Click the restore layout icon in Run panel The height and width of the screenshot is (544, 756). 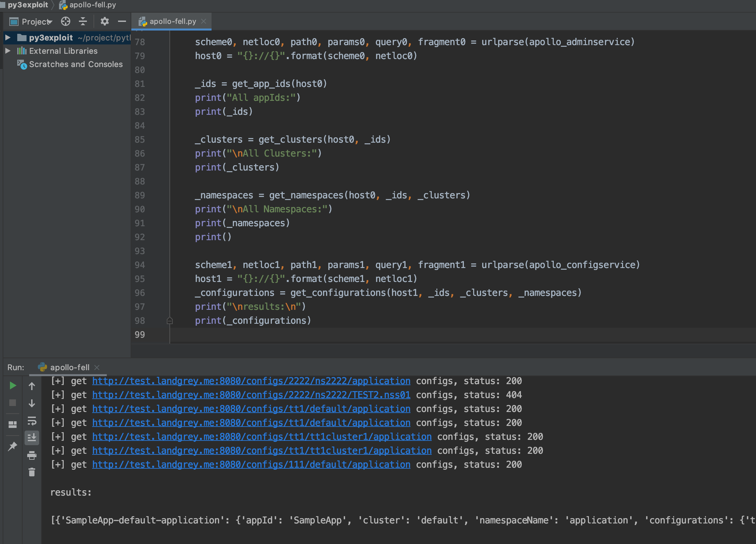tap(13, 424)
